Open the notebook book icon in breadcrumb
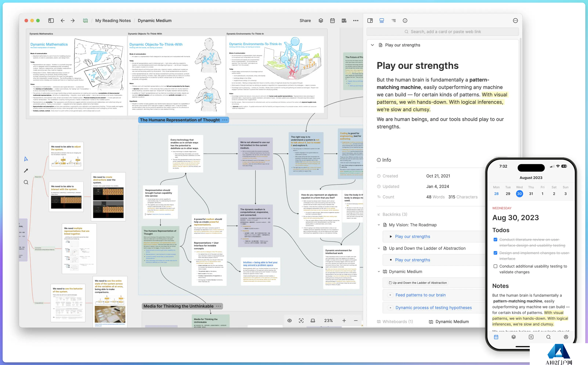588x365 pixels. point(85,21)
